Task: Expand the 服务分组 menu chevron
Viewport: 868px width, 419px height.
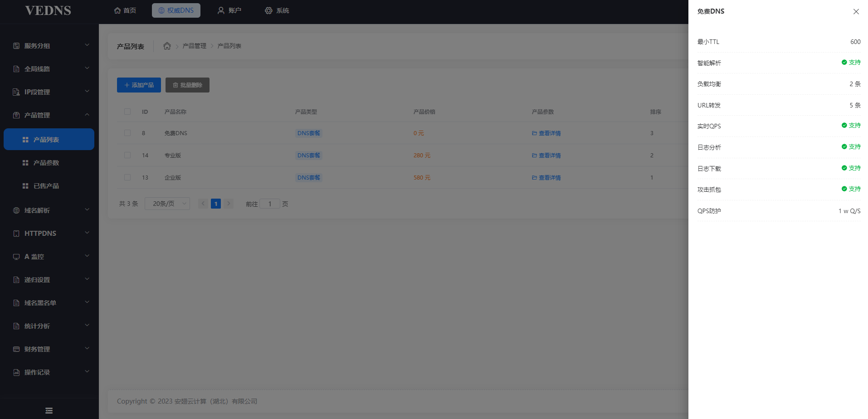Action: [87, 45]
